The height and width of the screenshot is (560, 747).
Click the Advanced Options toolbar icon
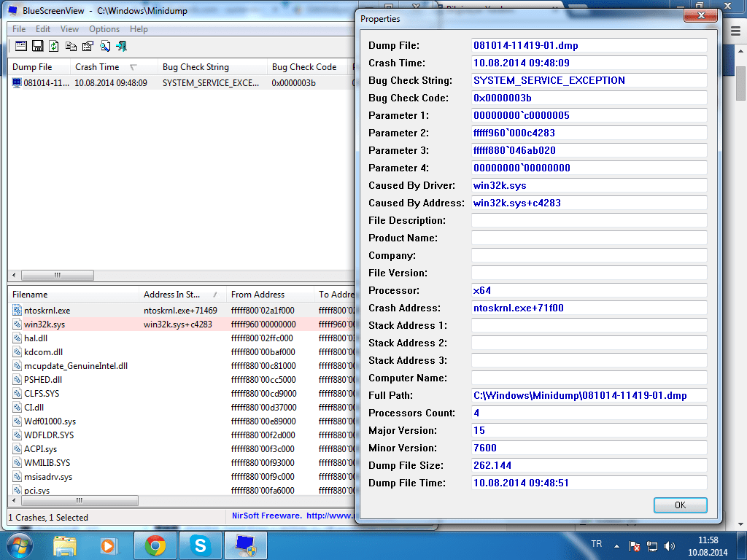(x=21, y=46)
